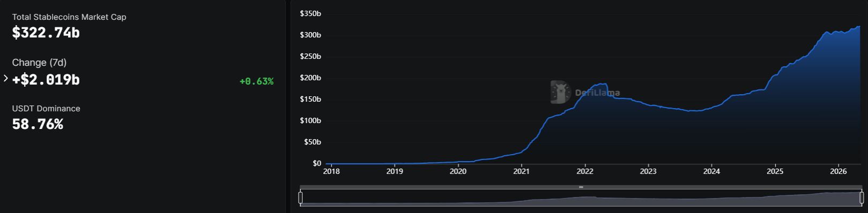Select the $322.74b market cap value
The height and width of the screenshot is (213, 868).
pyautogui.click(x=46, y=33)
